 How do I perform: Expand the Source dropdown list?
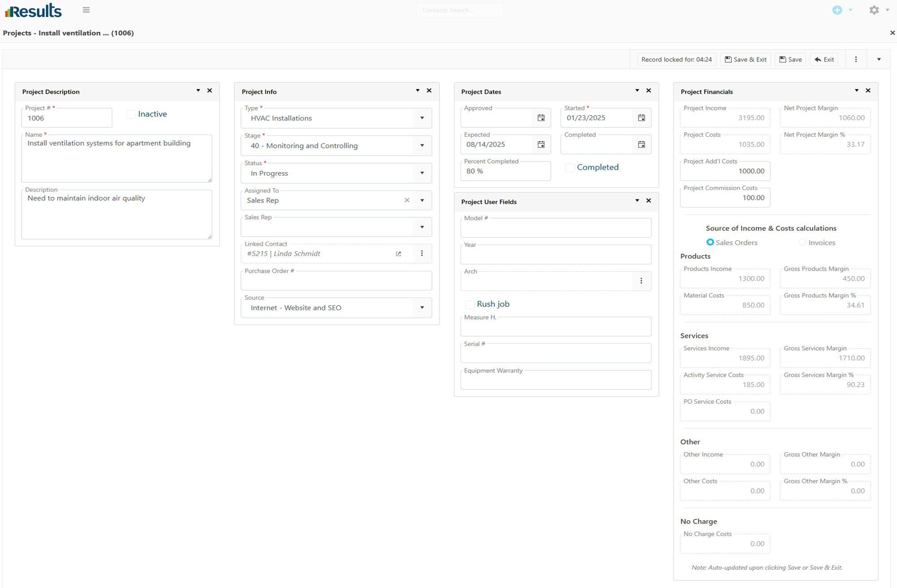422,307
